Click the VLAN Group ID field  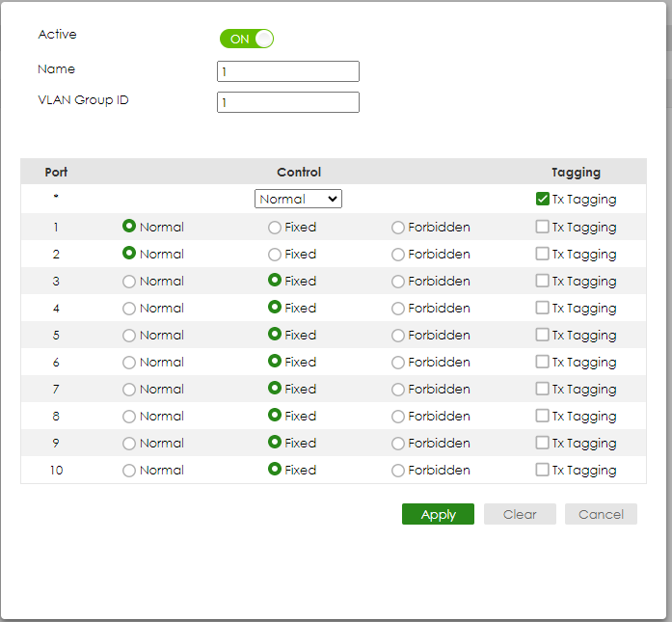(x=288, y=102)
